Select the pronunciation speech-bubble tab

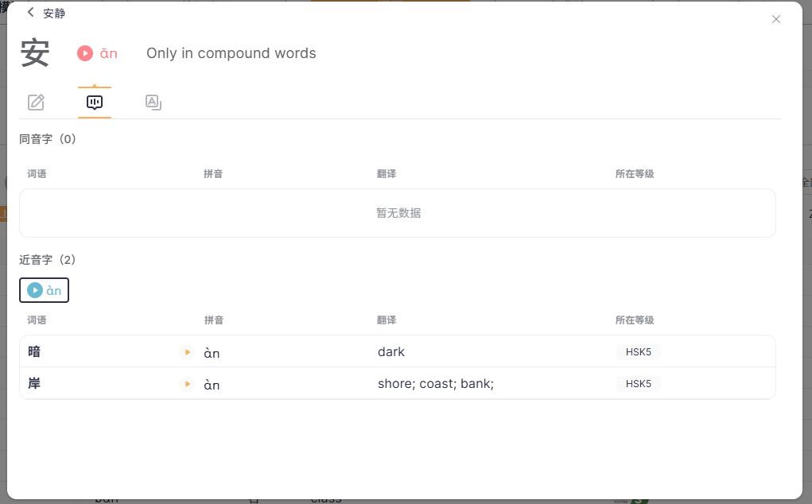[95, 103]
